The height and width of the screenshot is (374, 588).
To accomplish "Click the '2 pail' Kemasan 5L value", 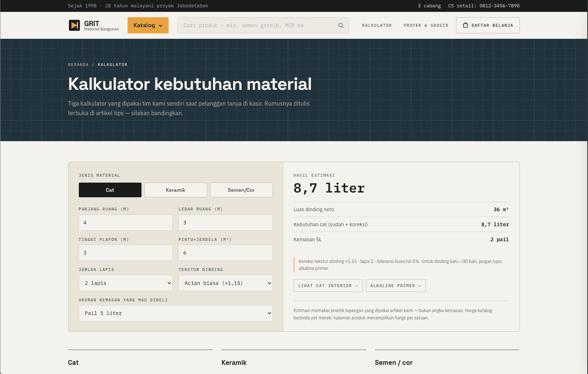I will pyautogui.click(x=500, y=239).
